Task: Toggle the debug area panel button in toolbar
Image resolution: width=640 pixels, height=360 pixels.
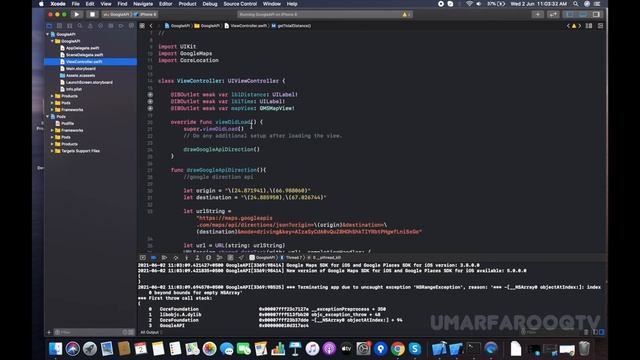Action: [583, 14]
